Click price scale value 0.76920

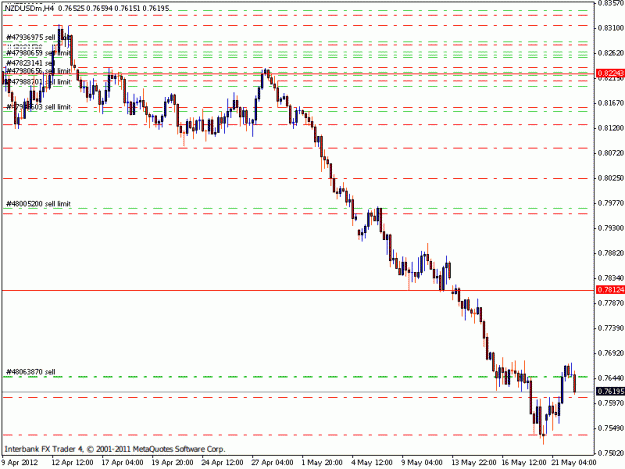click(611, 353)
